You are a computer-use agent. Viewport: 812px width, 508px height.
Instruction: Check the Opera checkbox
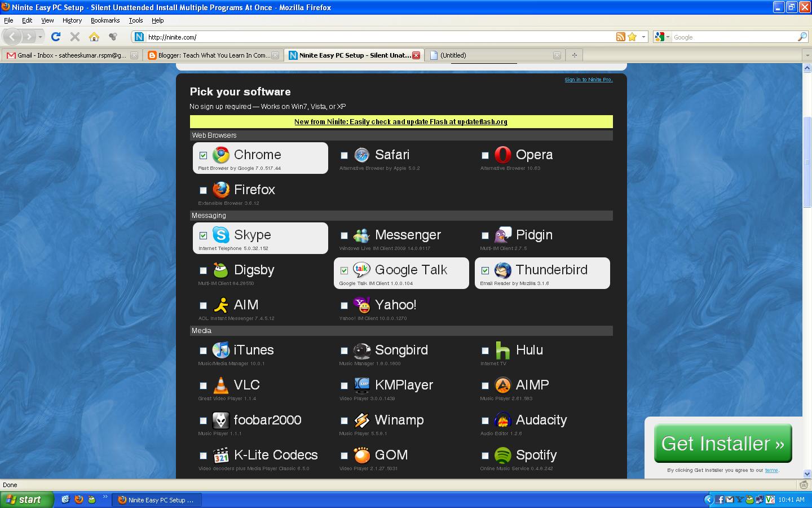click(485, 155)
